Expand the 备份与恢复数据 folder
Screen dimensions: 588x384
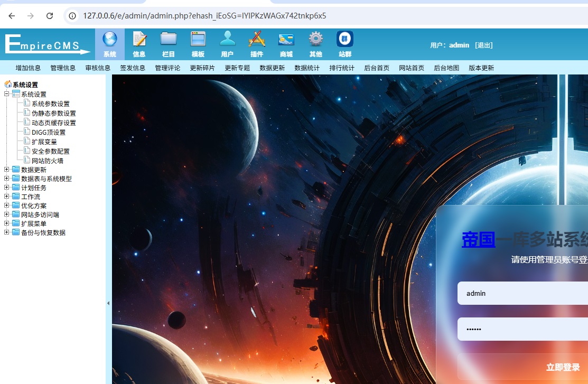click(7, 232)
